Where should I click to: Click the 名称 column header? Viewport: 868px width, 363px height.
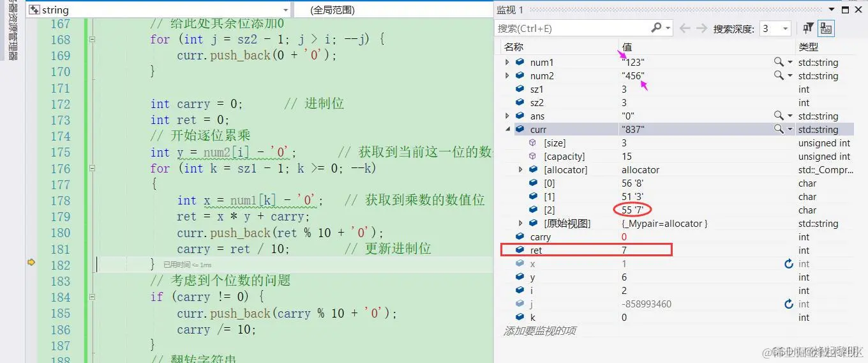pos(514,47)
